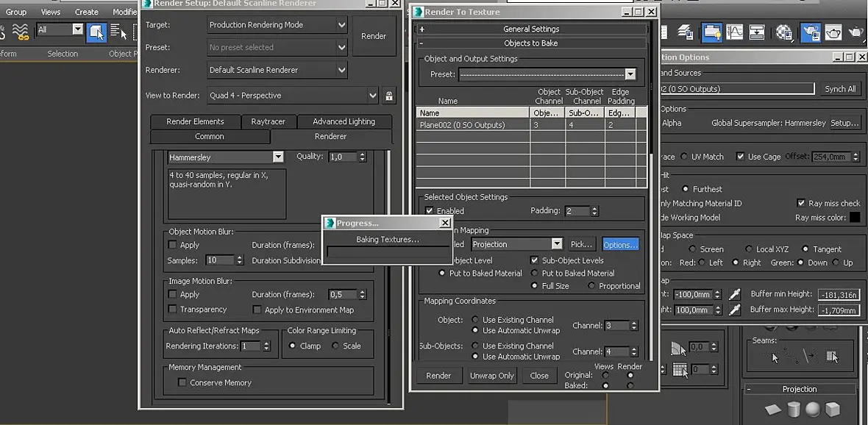Click the Render Setup teapot icon
This screenshot has width=868, height=425.
coord(811,32)
